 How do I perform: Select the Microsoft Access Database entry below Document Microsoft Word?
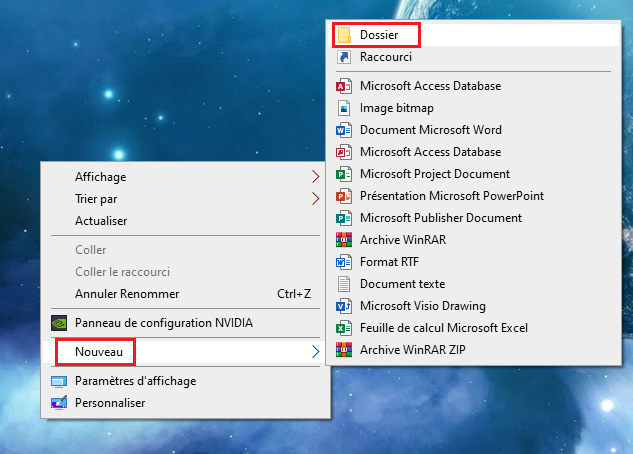[474, 152]
